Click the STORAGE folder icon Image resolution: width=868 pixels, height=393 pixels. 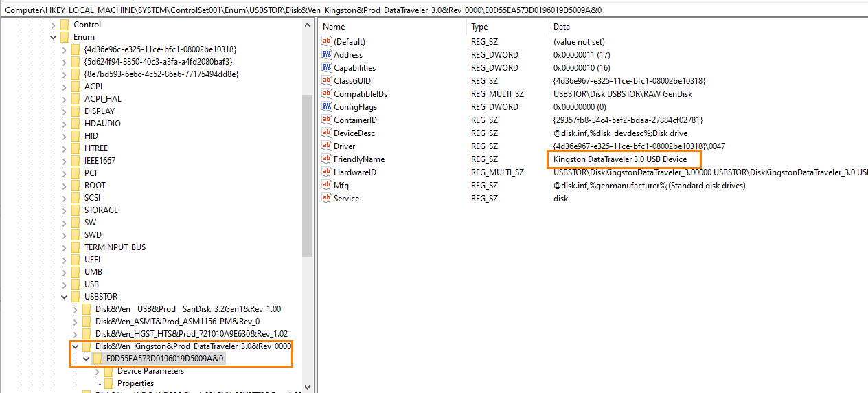(76, 210)
